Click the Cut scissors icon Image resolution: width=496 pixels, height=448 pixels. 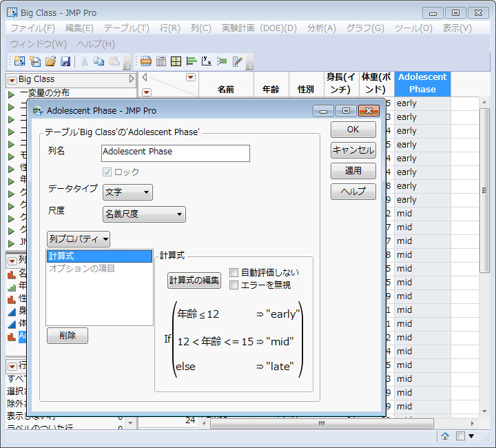coord(84,61)
